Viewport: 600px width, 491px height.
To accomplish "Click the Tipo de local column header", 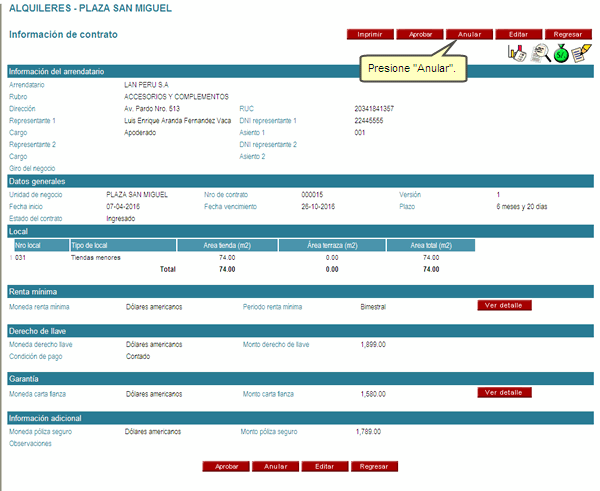I will click(123, 244).
